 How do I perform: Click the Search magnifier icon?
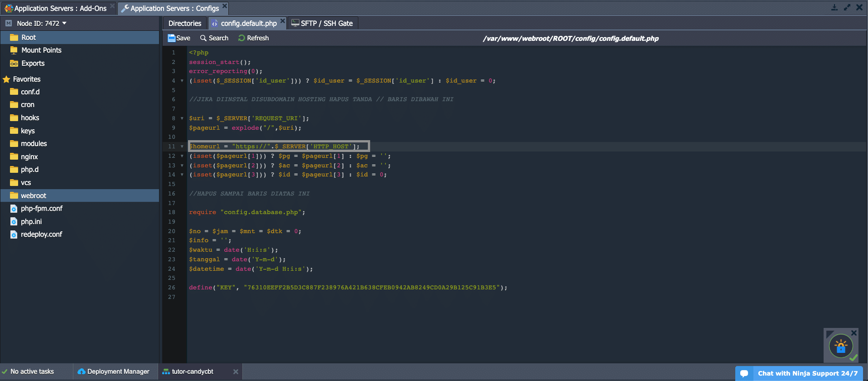(x=203, y=38)
